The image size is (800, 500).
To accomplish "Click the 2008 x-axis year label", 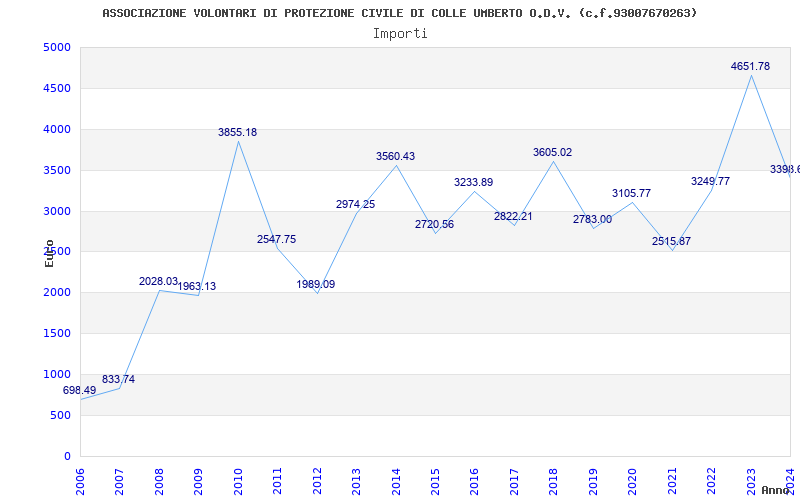I will pos(159,482).
